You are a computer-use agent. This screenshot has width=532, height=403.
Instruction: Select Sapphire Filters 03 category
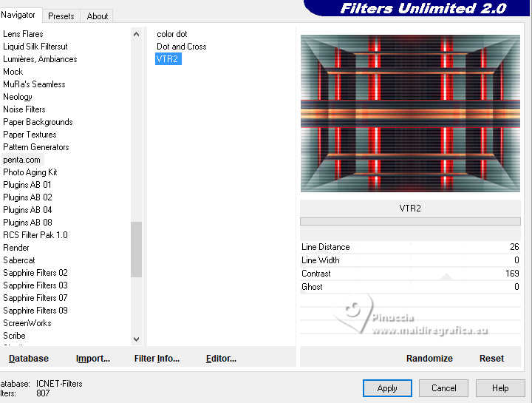tap(35, 285)
